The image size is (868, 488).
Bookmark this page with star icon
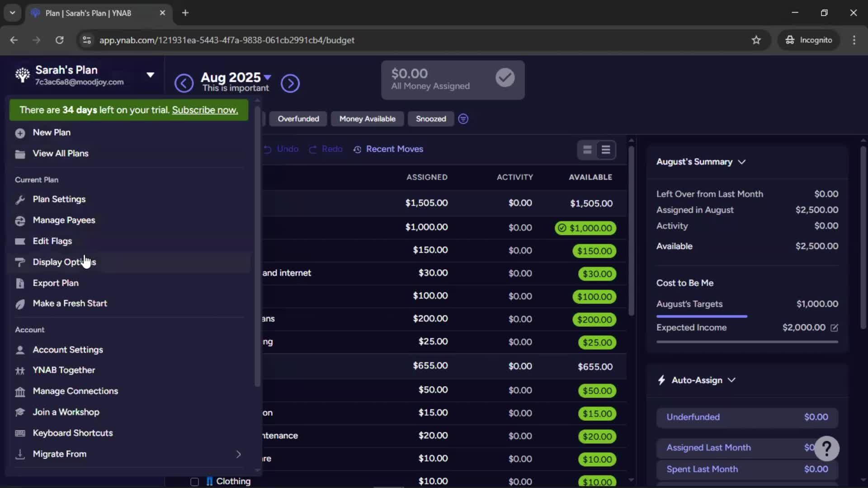click(x=756, y=40)
